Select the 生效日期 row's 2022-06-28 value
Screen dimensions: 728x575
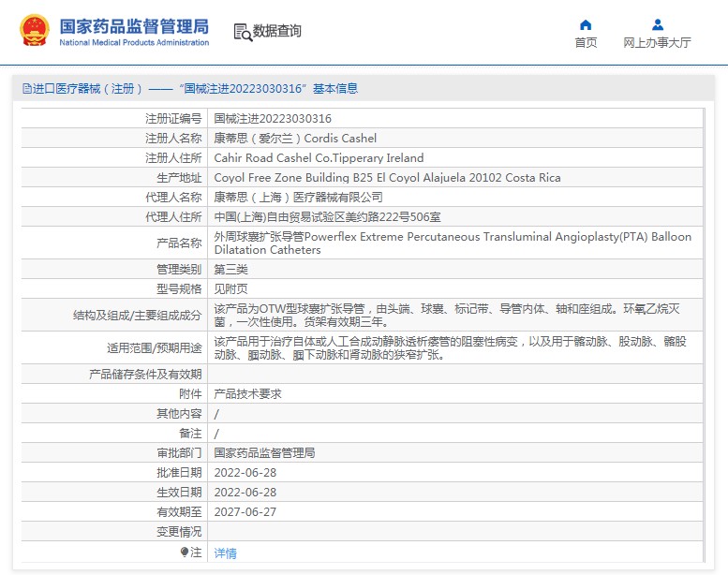(x=245, y=493)
